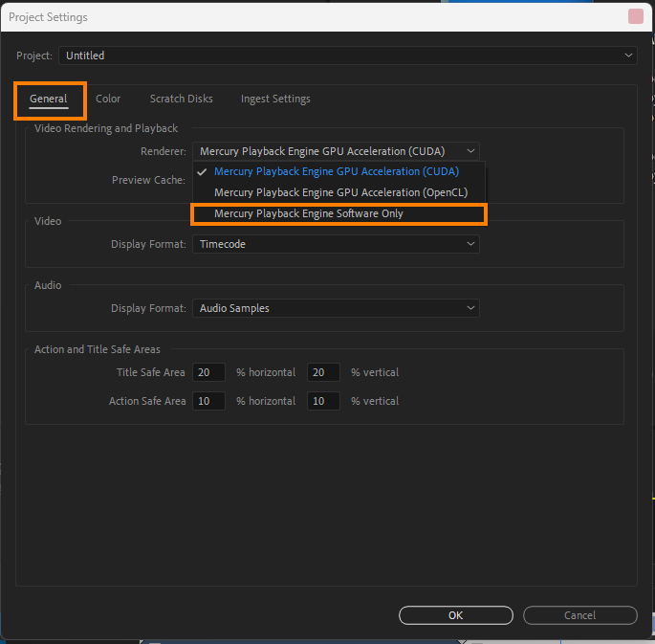Open the Project dropdown showing Untitled
The image size is (655, 644).
347,56
